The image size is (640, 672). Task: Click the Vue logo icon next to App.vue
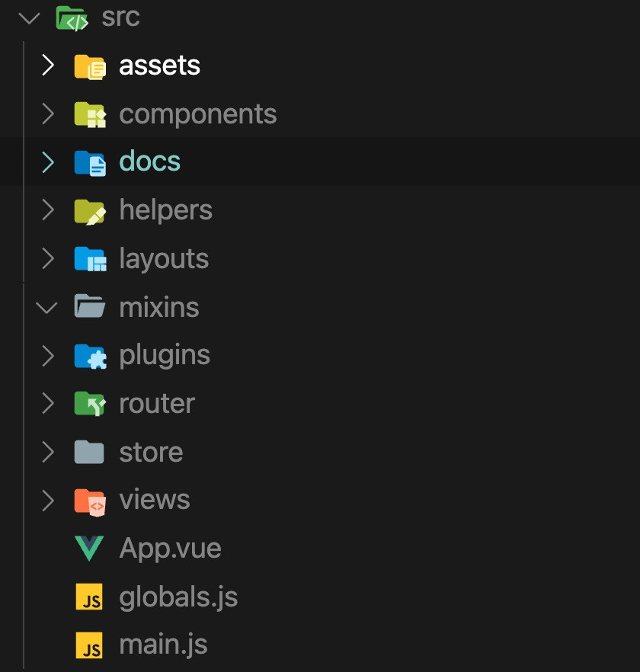[x=89, y=548]
